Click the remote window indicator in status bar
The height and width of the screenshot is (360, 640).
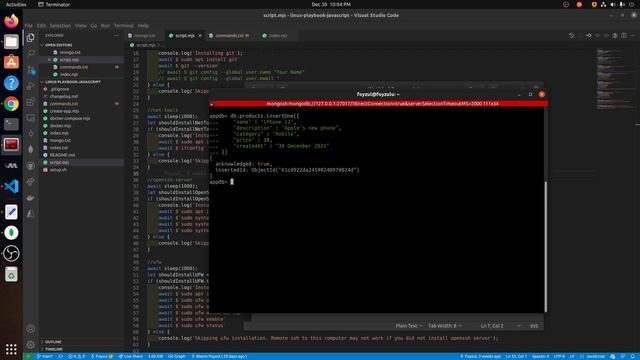tap(28, 356)
